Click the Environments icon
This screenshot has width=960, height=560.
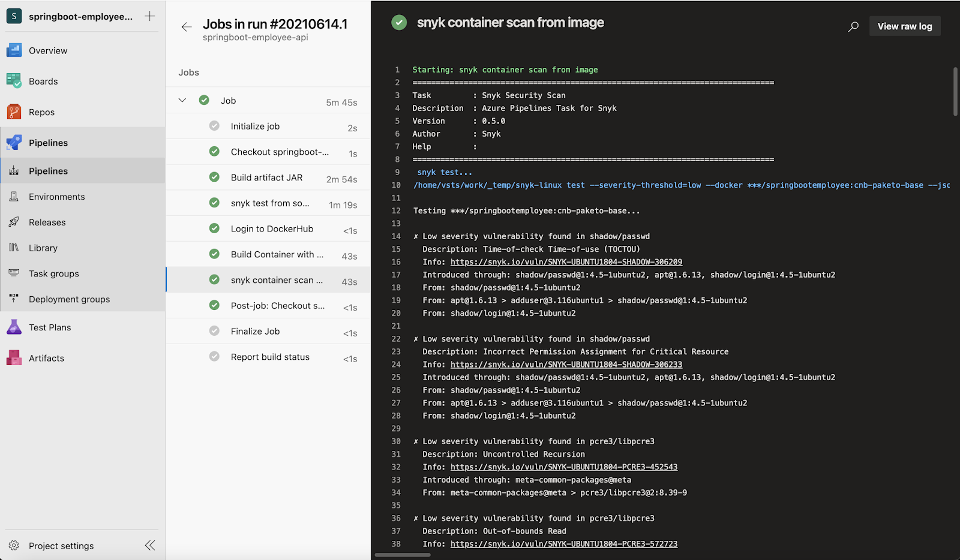14,197
